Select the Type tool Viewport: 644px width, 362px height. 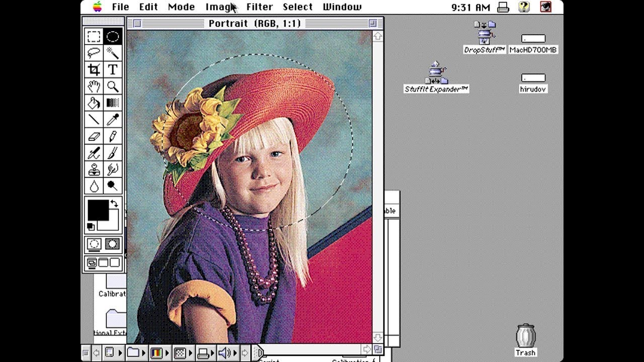[113, 69]
